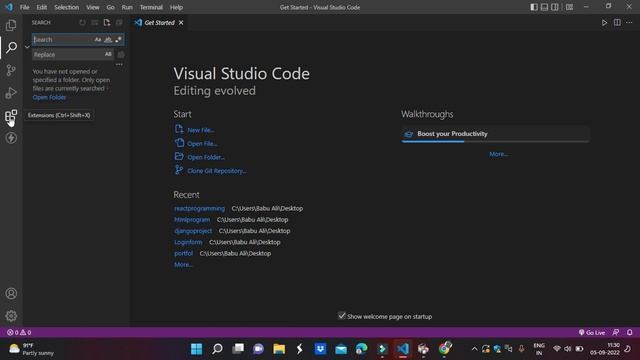Click the Clear Search Results icon
The height and width of the screenshot is (360, 640).
tap(95, 22)
